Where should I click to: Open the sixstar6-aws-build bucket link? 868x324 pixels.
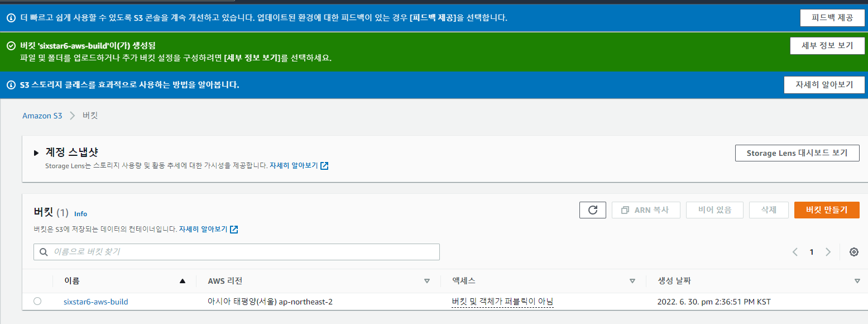tap(95, 302)
